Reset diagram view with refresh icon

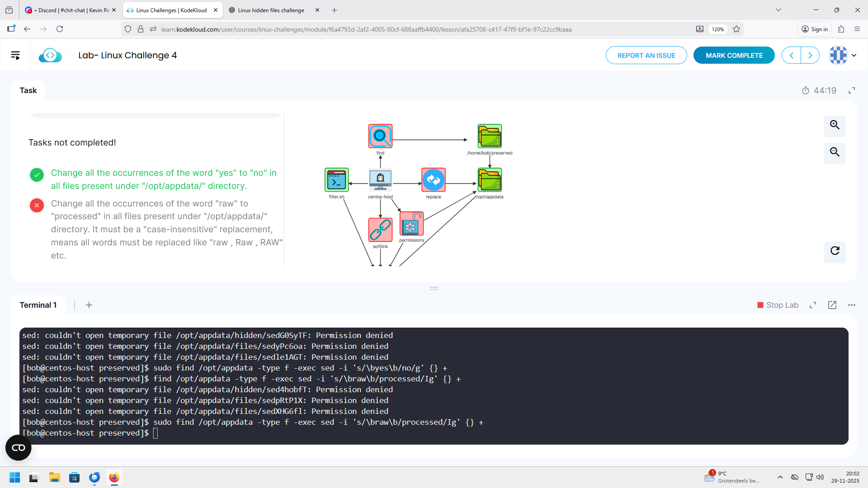tap(835, 251)
